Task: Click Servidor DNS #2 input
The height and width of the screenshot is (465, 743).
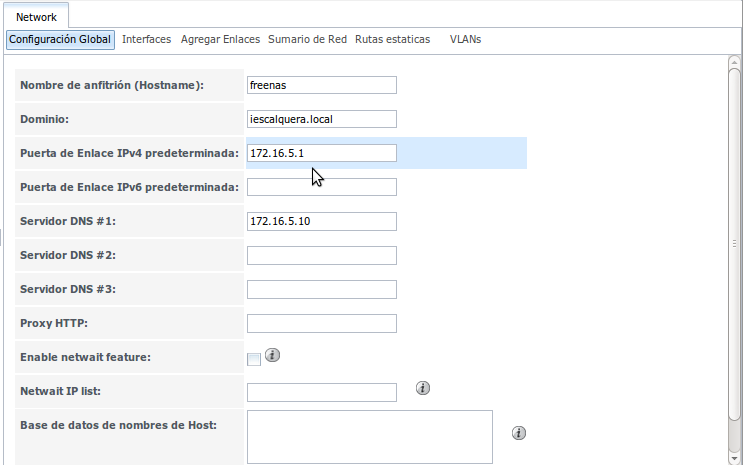Action: tap(322, 255)
